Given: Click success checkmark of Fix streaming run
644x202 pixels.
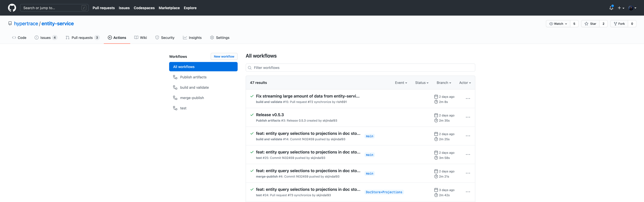Looking at the screenshot, I should (x=252, y=96).
